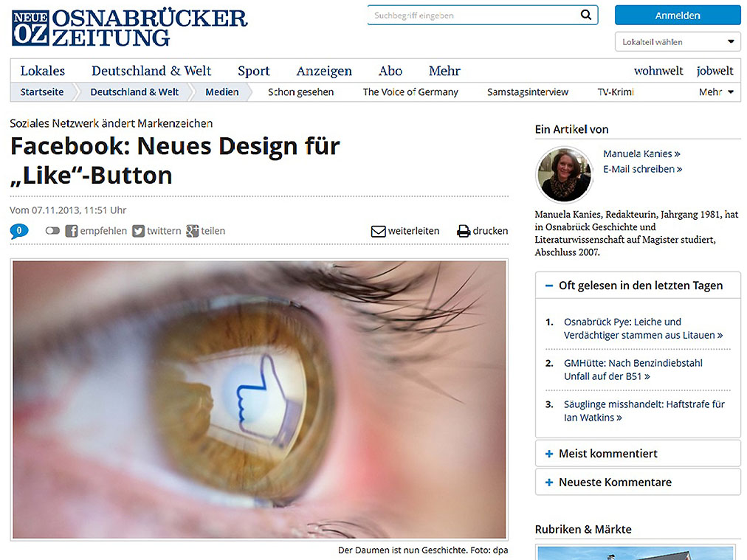
Task: Click the weiterleiten envelope icon
Action: tap(378, 232)
